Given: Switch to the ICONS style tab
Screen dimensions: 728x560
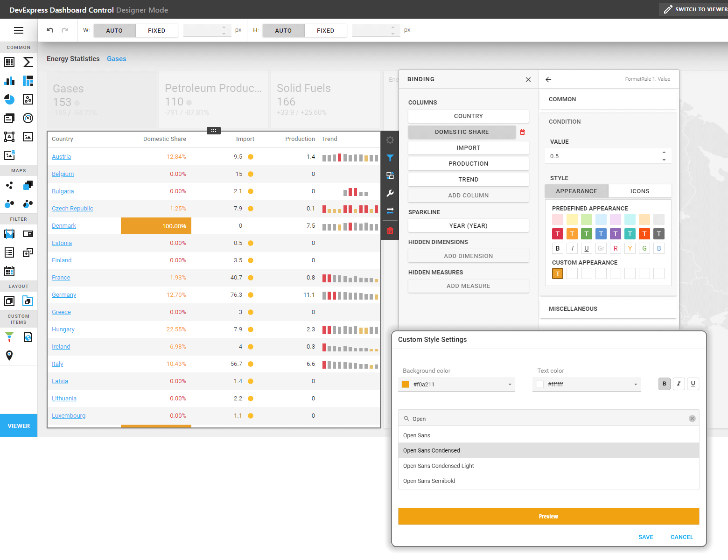Looking at the screenshot, I should point(640,191).
